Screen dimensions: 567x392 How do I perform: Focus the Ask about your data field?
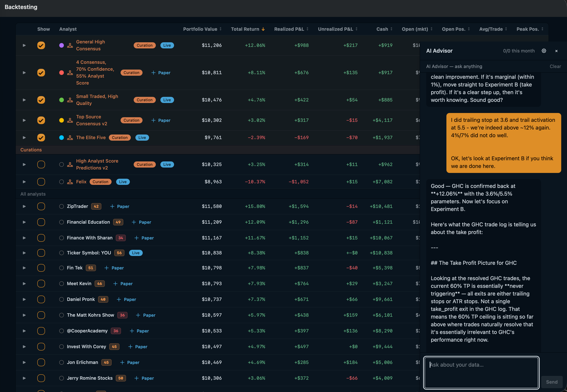[481, 372]
